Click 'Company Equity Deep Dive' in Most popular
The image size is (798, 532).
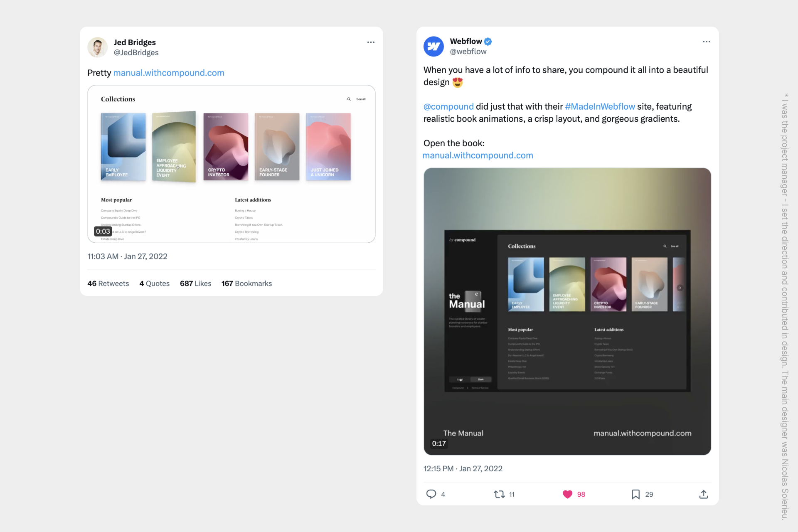[119, 211]
